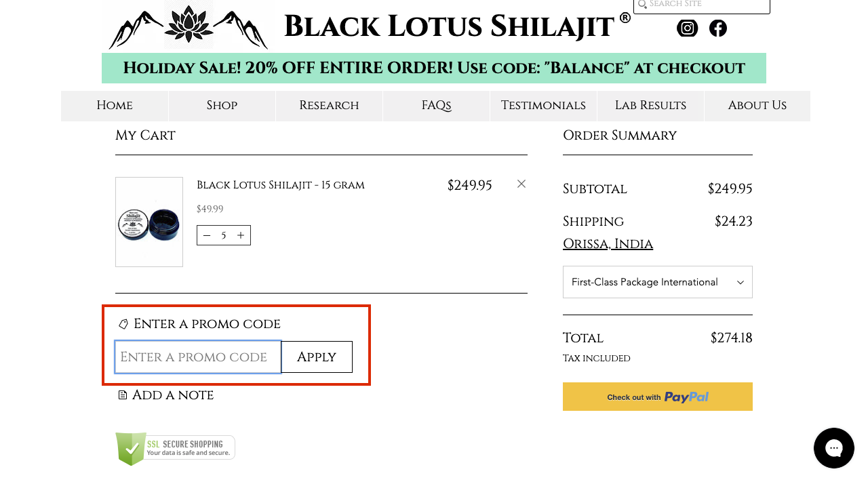Remove item with the X icon

coord(521,184)
